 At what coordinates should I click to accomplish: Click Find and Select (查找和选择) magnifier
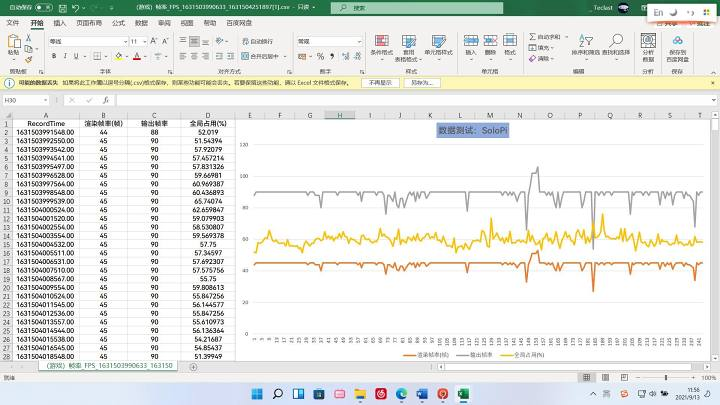tap(616, 46)
